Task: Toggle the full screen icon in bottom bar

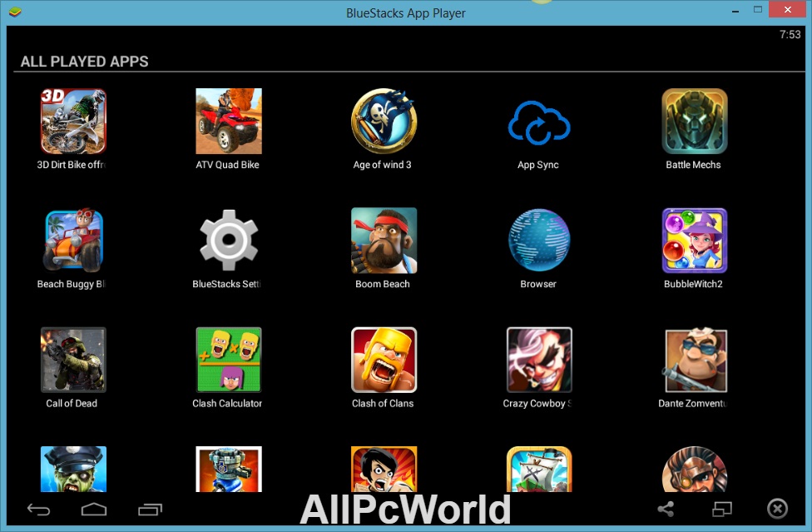Action: point(722,510)
